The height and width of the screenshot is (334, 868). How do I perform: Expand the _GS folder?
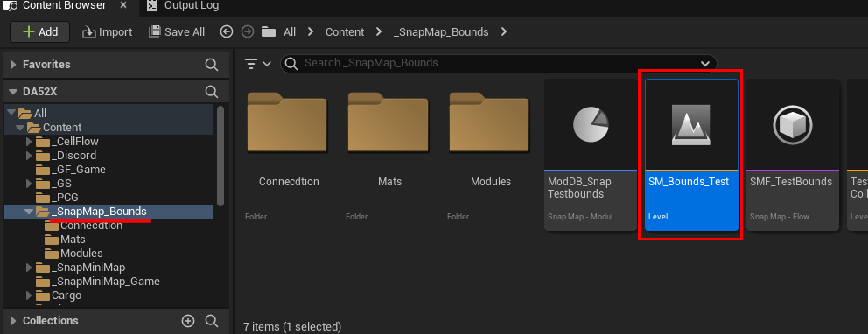click(30, 184)
